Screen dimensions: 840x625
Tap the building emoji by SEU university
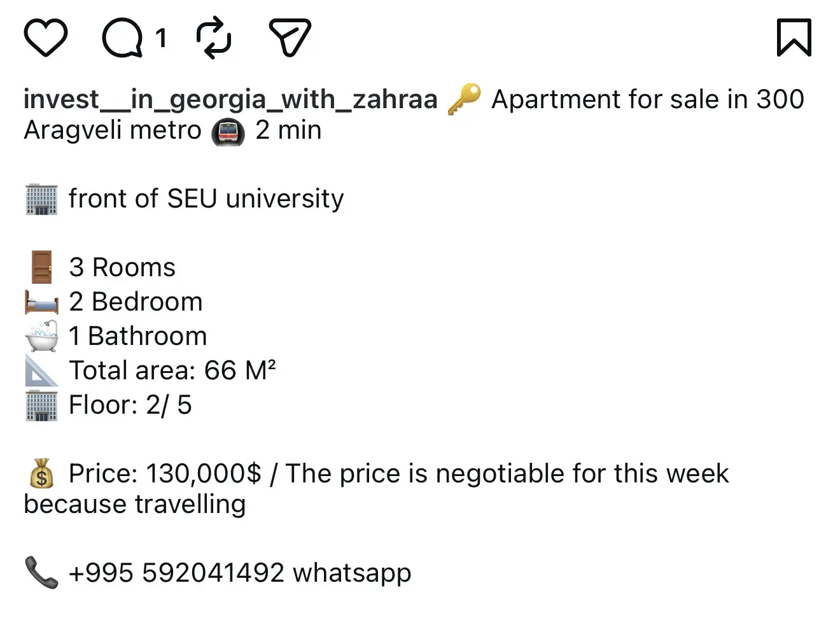pos(41,199)
